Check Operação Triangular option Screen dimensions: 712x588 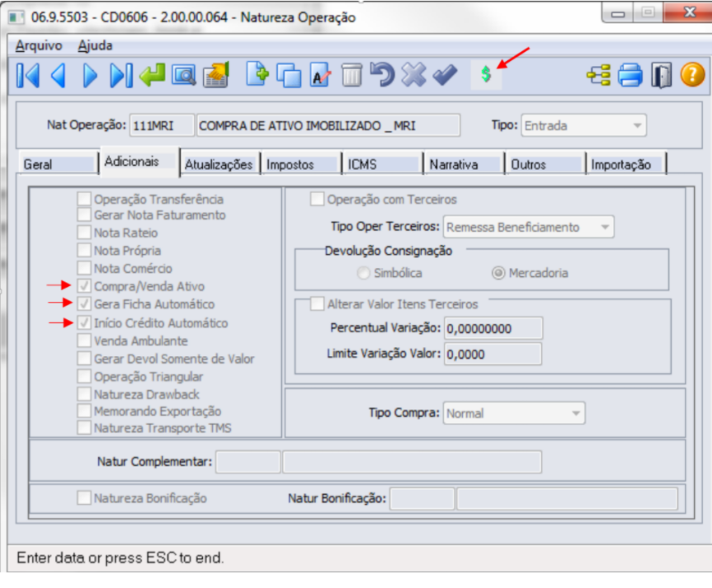pos(84,376)
